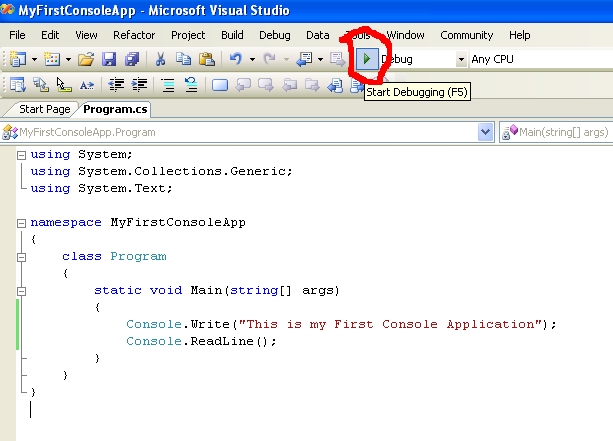This screenshot has height=441, width=613.
Task: Collapse the namespace MyFirstConsoleApp block
Action: coord(22,223)
